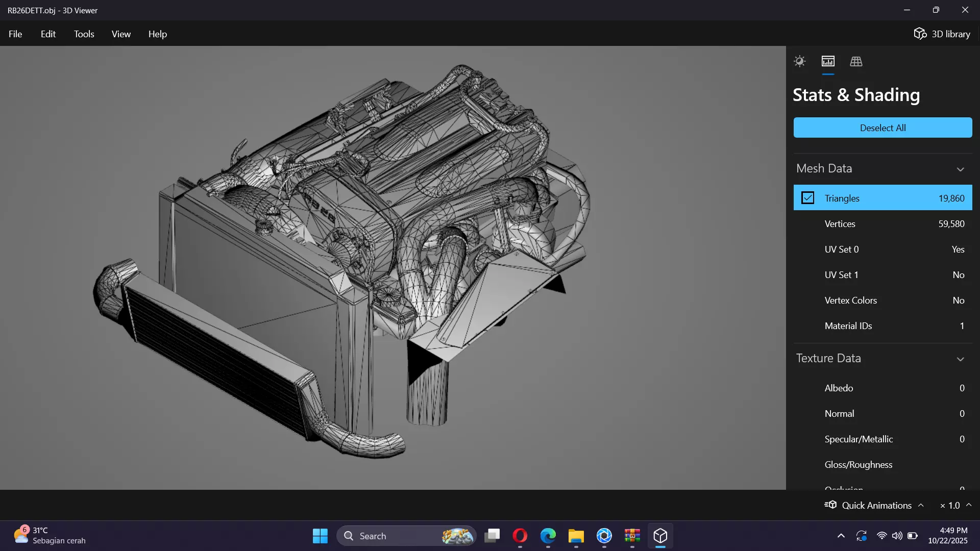The image size is (980, 551).
Task: Open the Environment & Lighting tab icon
Action: (799, 62)
